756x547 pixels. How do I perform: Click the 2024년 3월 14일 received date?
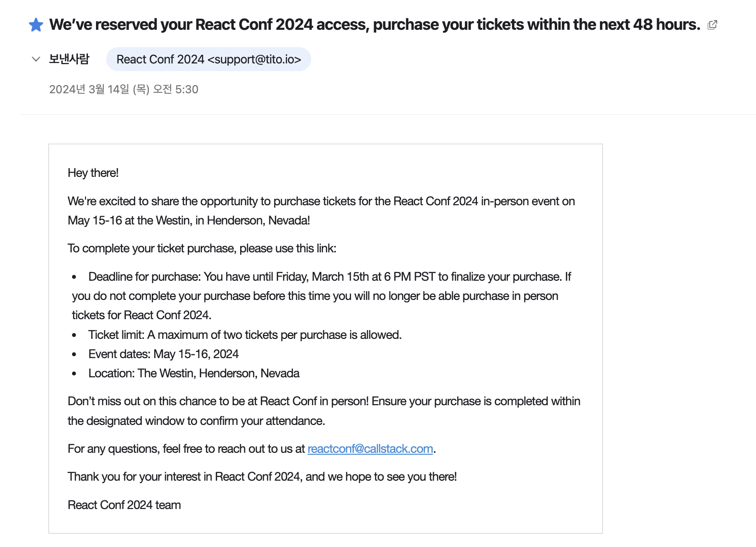[123, 89]
